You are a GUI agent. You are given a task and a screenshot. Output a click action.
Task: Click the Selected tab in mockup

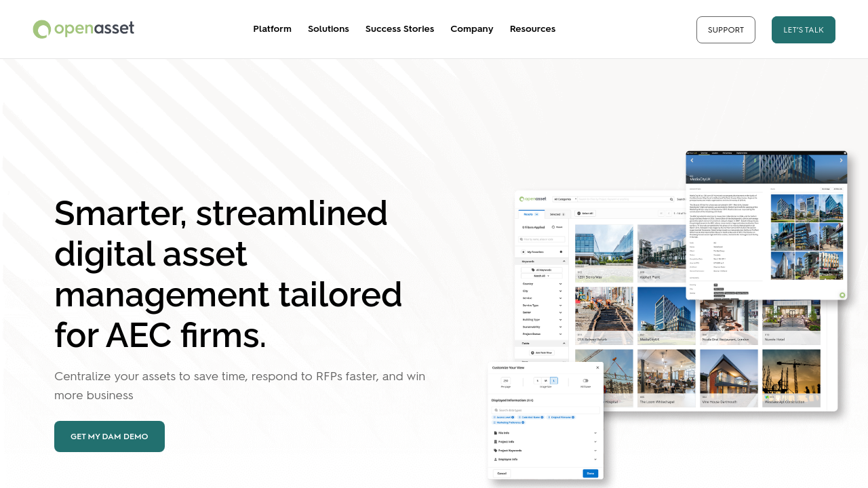click(x=556, y=214)
